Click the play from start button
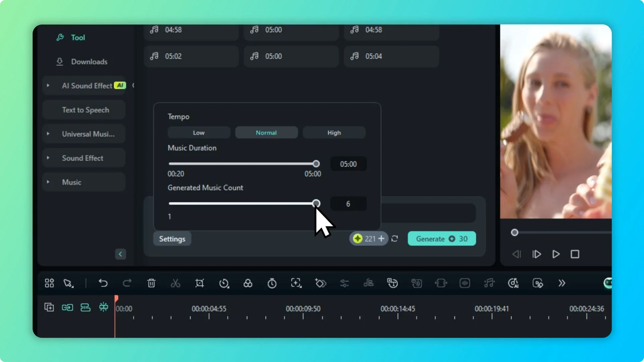This screenshot has width=644, height=362. tap(537, 254)
